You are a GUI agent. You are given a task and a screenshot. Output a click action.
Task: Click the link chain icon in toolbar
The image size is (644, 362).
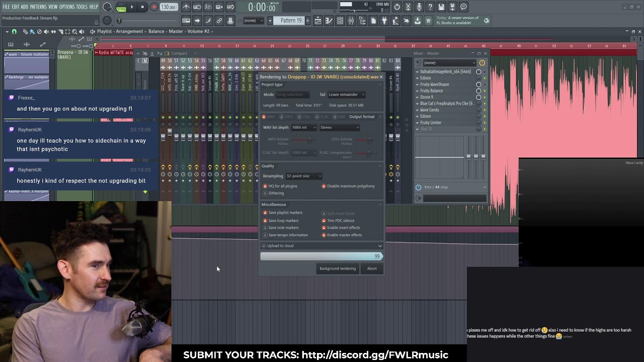pos(219,21)
